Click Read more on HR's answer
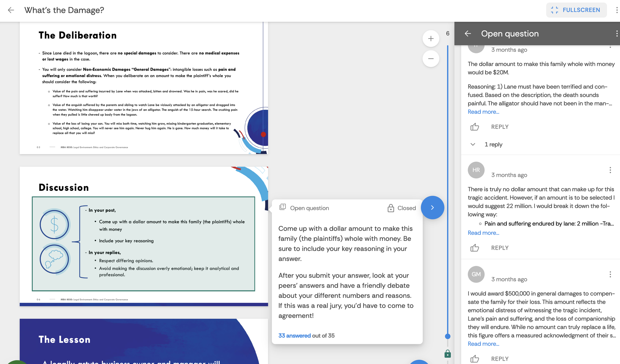Viewport: 620px width, 364px height. click(483, 233)
